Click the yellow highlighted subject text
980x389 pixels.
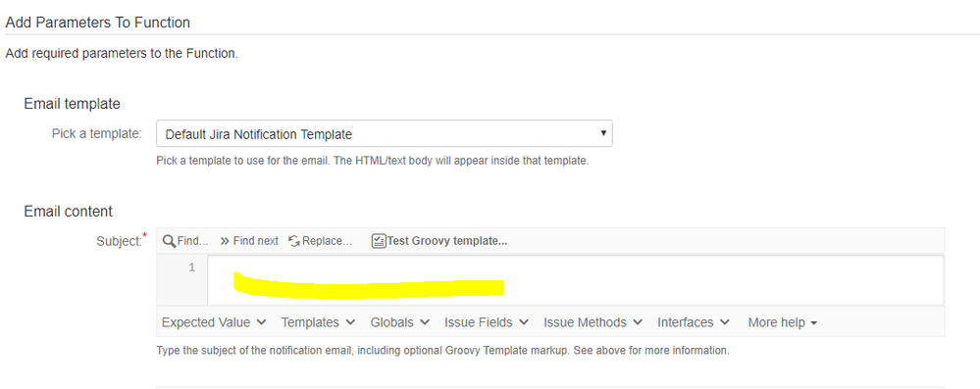click(369, 285)
